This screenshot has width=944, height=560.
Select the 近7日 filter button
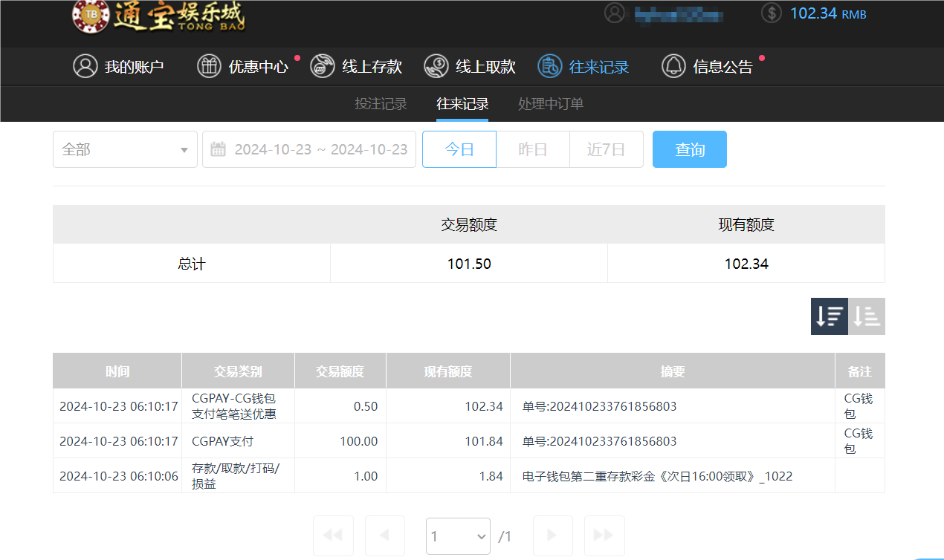tap(607, 149)
